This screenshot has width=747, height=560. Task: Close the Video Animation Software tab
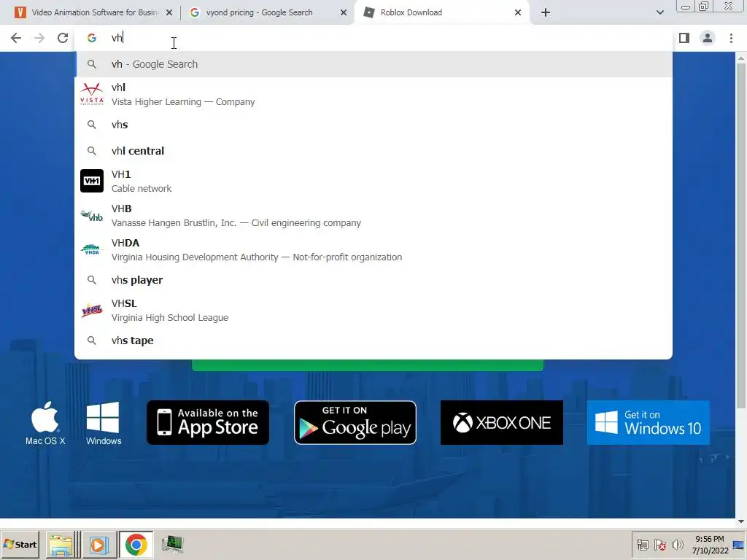point(169,13)
